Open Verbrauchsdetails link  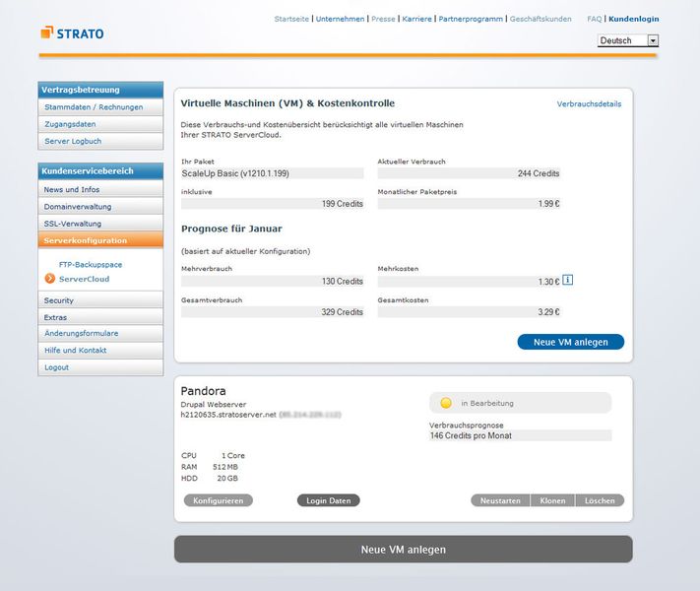(x=589, y=104)
